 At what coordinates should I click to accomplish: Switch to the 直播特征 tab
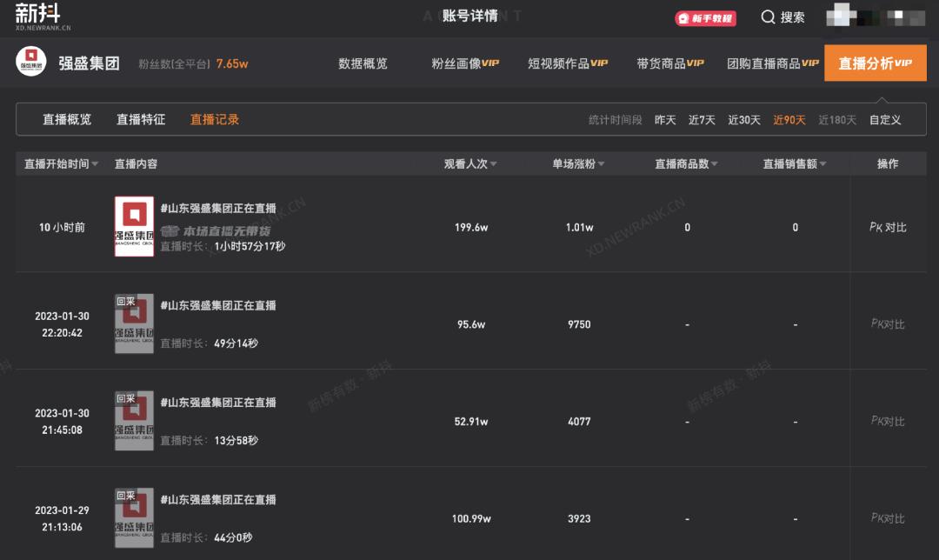click(140, 119)
